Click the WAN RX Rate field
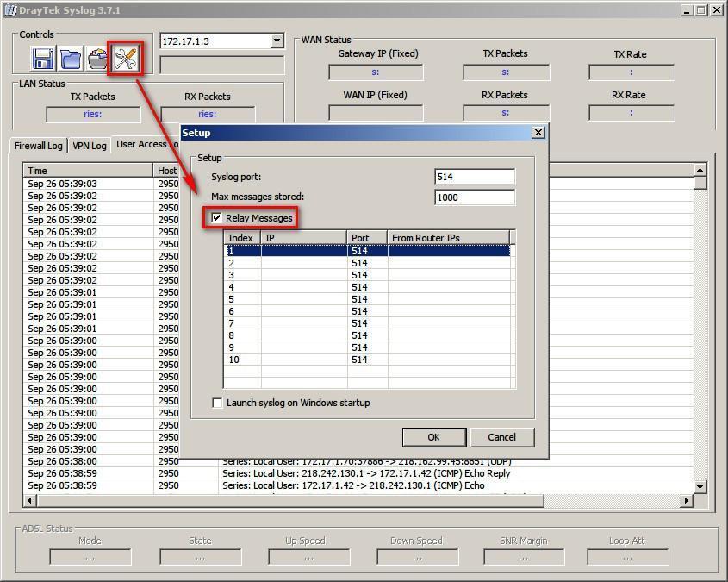The image size is (728, 582). point(632,113)
